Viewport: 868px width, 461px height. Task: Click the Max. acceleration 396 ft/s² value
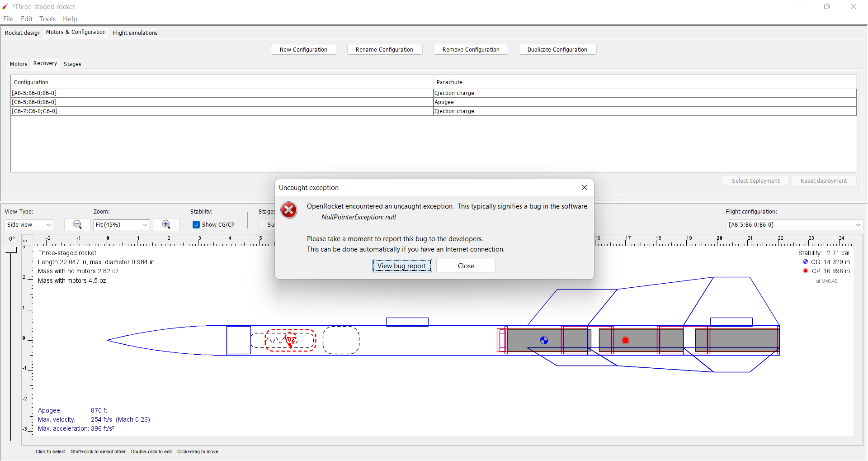(x=103, y=428)
